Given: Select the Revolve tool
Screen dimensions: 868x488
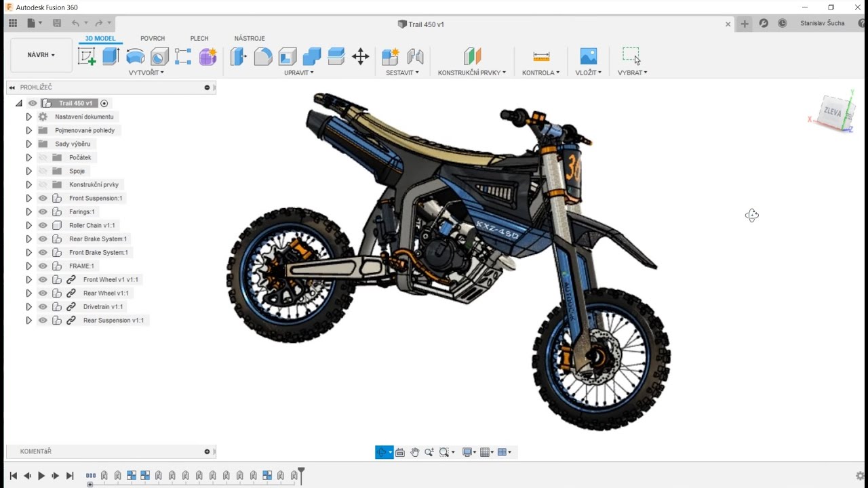Looking at the screenshot, I should point(136,56).
